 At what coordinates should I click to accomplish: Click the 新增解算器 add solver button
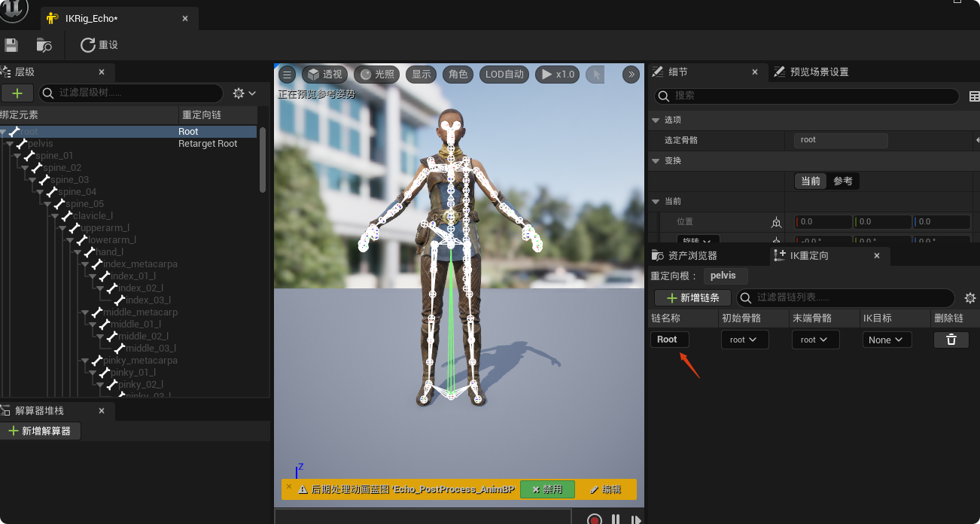tap(40, 431)
